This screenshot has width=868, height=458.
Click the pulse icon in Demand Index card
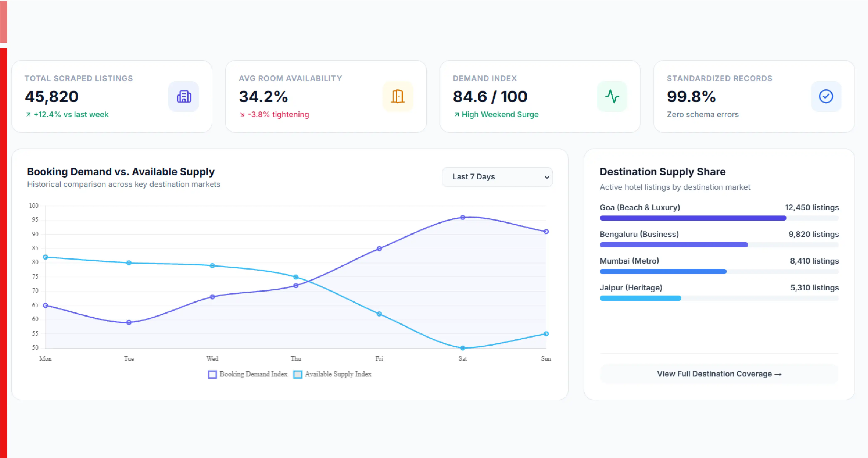coord(612,96)
